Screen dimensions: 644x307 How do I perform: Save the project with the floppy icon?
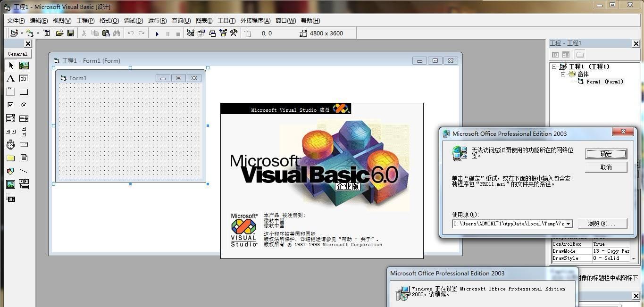[x=71, y=33]
